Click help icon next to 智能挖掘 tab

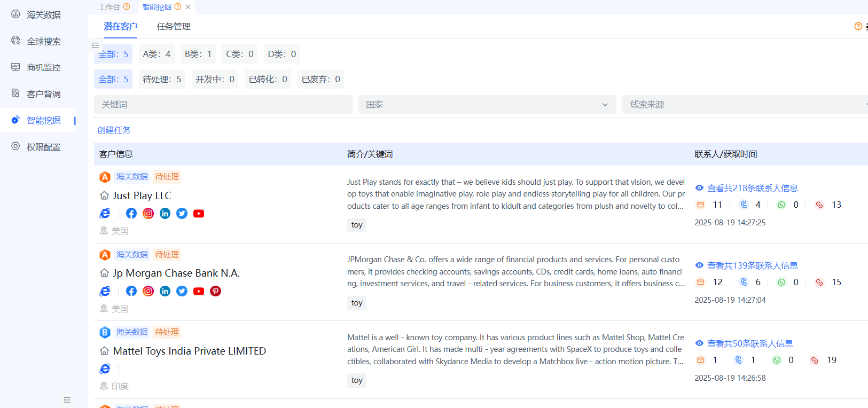point(178,7)
